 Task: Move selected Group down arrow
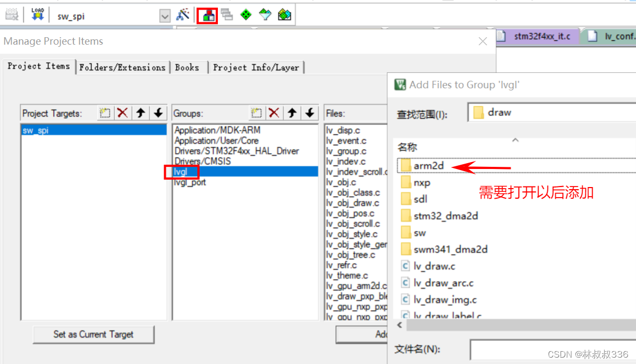tap(310, 113)
